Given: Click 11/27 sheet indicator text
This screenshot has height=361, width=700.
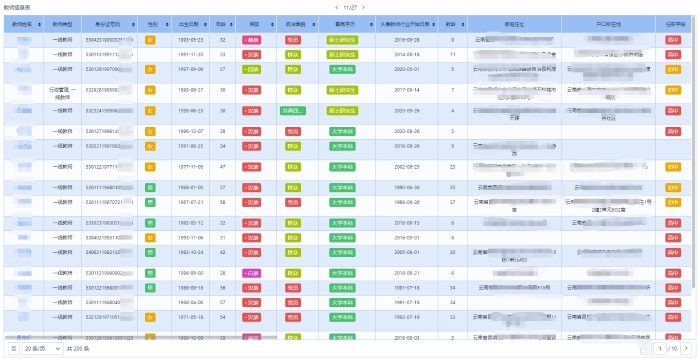Looking at the screenshot, I should click(350, 8).
